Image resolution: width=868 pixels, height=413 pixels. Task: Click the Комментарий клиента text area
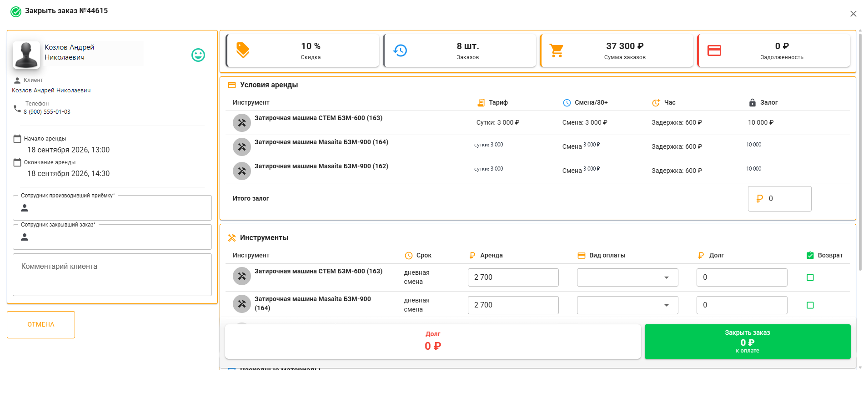pyautogui.click(x=112, y=275)
